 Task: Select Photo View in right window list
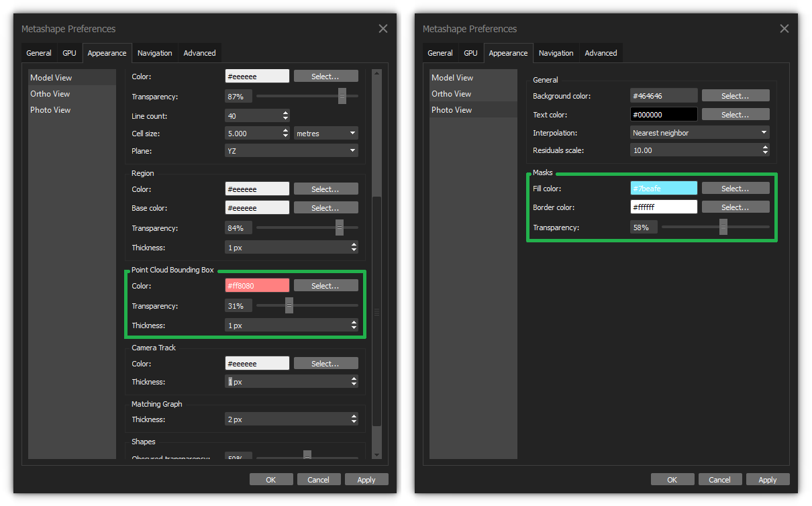point(473,110)
